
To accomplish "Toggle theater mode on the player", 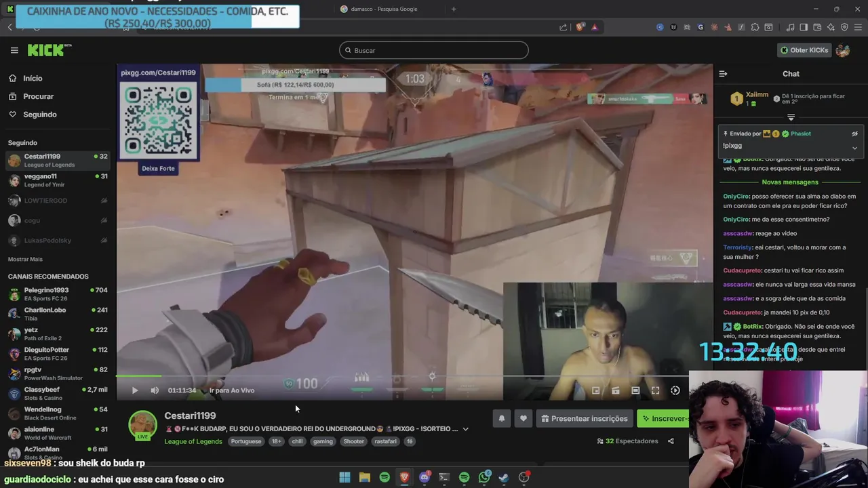I will tap(635, 390).
